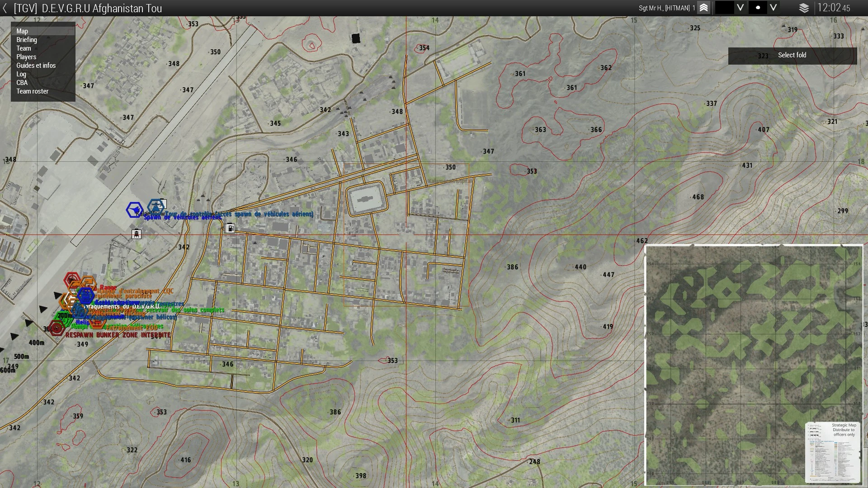Click the back arrow beside mission title

pyautogui.click(x=5, y=8)
